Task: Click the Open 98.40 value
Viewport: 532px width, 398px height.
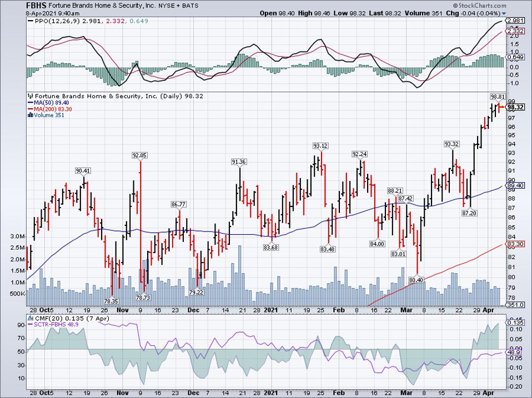Action: click(x=277, y=13)
